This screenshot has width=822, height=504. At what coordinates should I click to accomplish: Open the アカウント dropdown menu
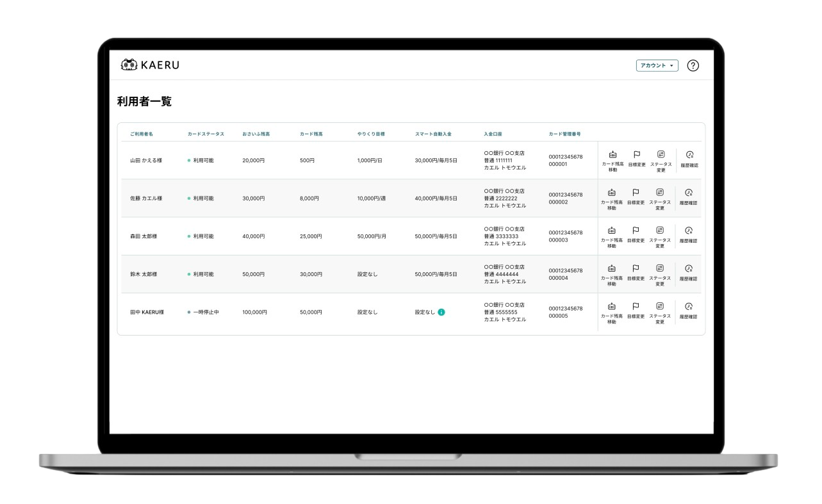point(657,65)
